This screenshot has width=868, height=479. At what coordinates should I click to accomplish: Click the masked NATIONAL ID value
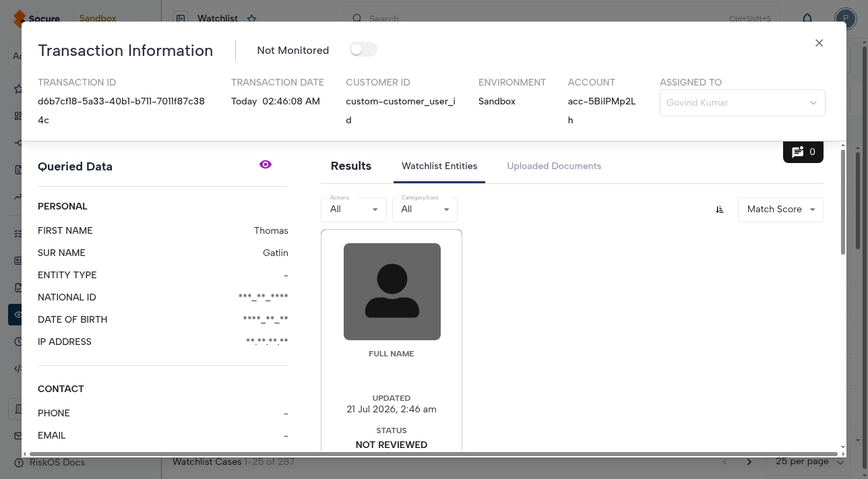[263, 297]
